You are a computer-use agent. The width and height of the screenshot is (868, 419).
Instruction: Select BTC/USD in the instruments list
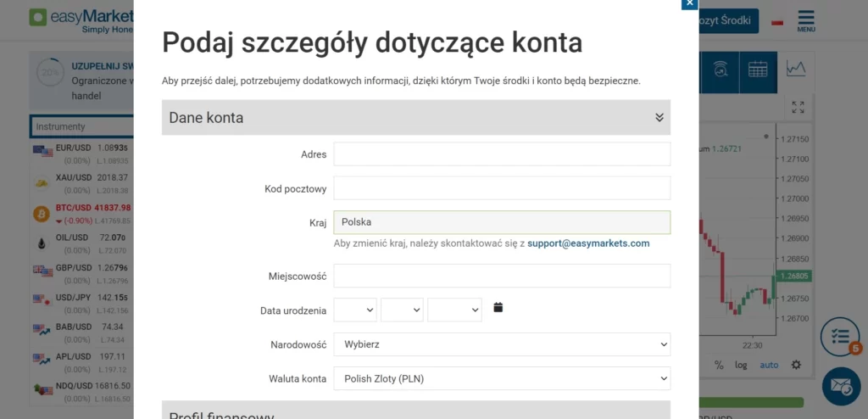point(81,208)
